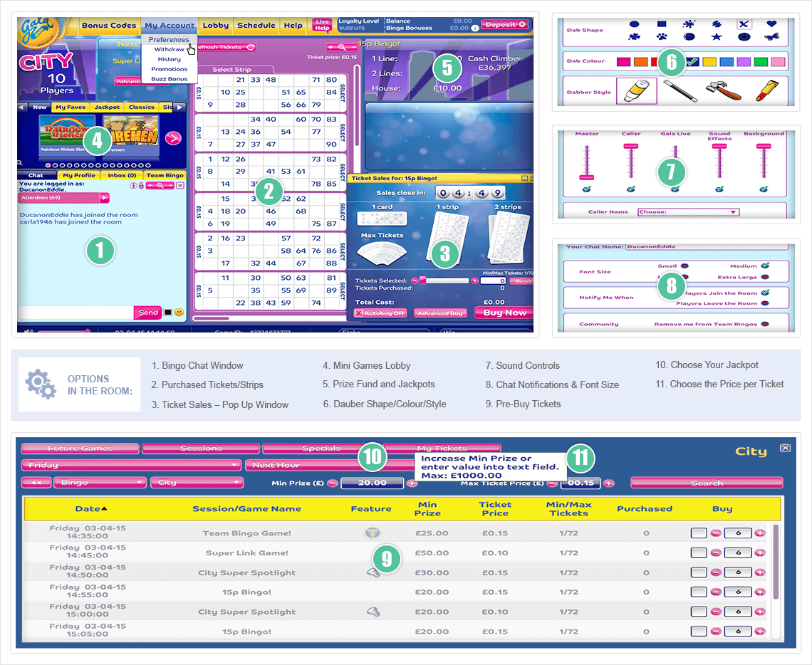Pick the yellow dab colour swatch
This screenshot has width=812, height=665.
click(709, 62)
